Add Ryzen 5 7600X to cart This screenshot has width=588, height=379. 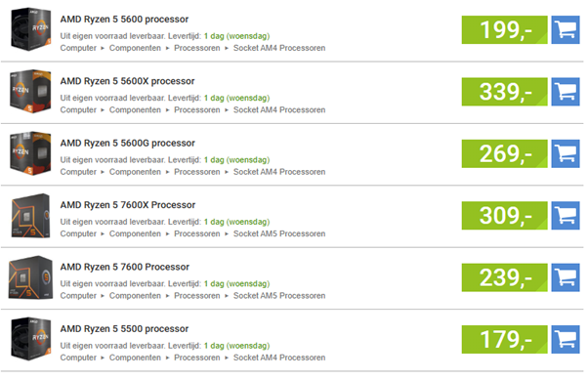tap(566, 216)
